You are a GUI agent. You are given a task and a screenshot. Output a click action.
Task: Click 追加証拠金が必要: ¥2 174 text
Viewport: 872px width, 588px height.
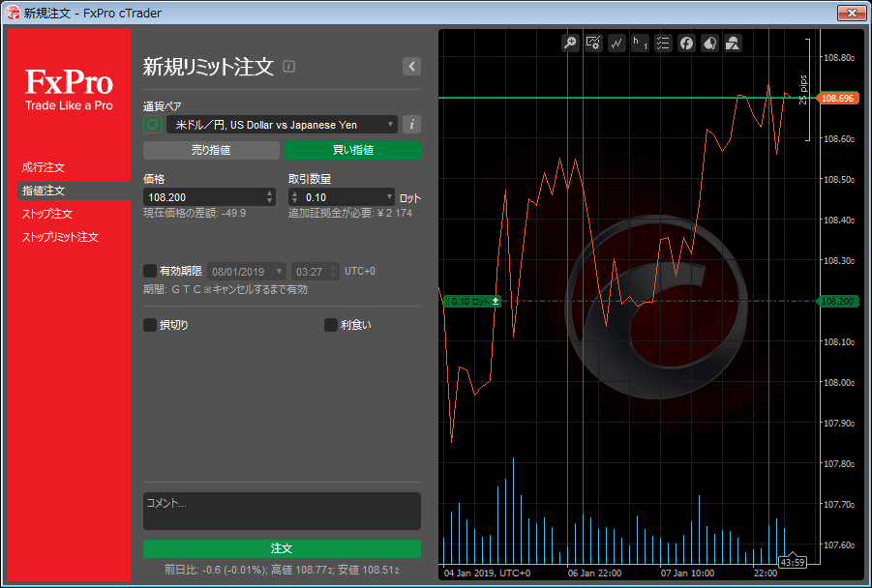coord(350,214)
